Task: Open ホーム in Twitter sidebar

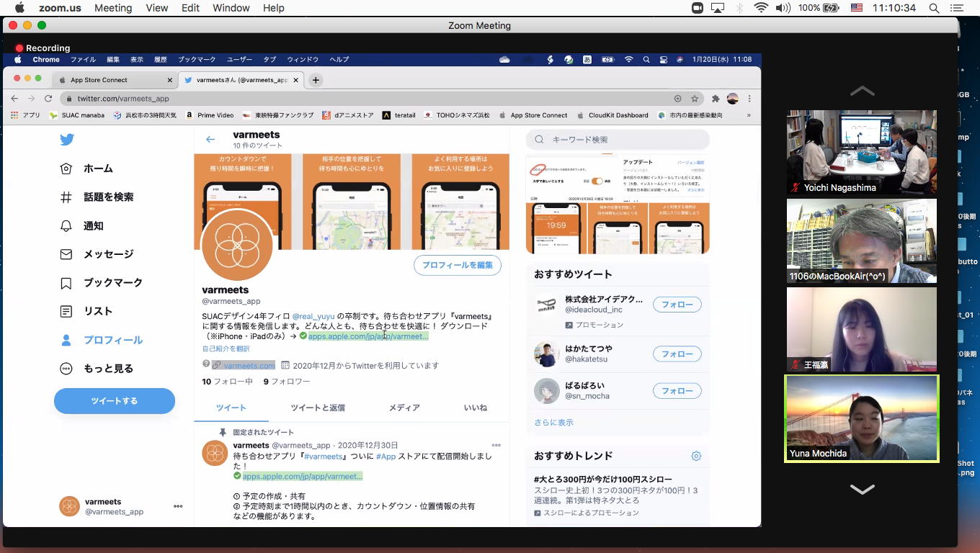Action: [86, 168]
